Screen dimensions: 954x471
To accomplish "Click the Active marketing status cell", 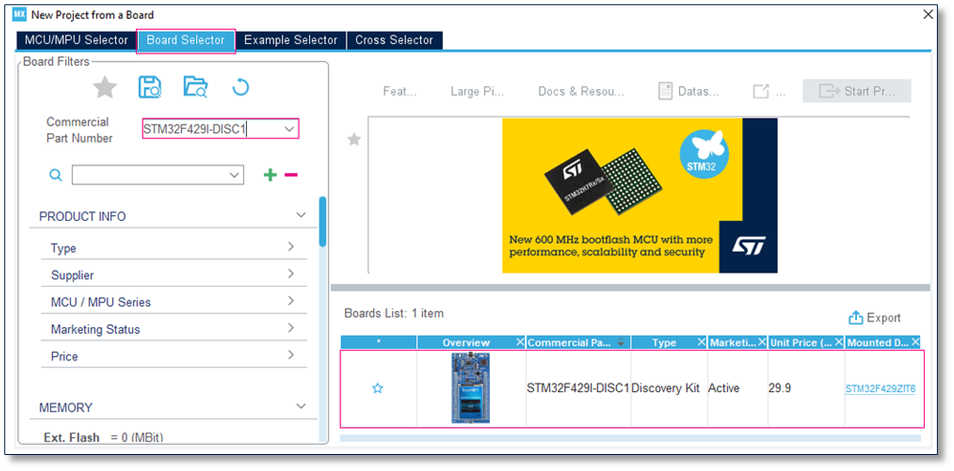I will point(723,388).
